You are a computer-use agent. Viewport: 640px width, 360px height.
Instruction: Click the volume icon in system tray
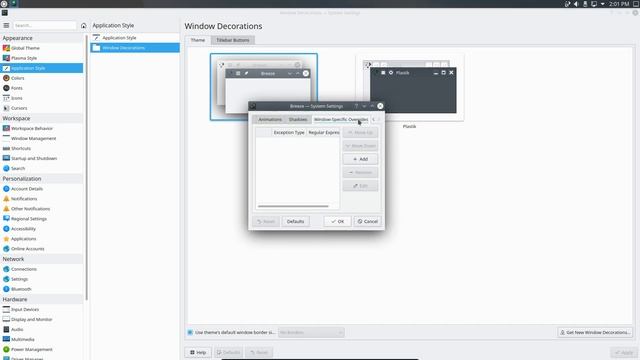click(x=576, y=4)
